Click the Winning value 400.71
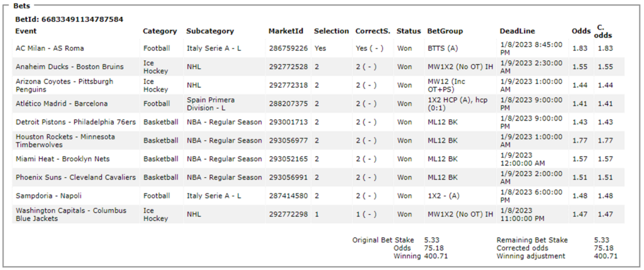This screenshot has height=270, width=644. coord(436,256)
